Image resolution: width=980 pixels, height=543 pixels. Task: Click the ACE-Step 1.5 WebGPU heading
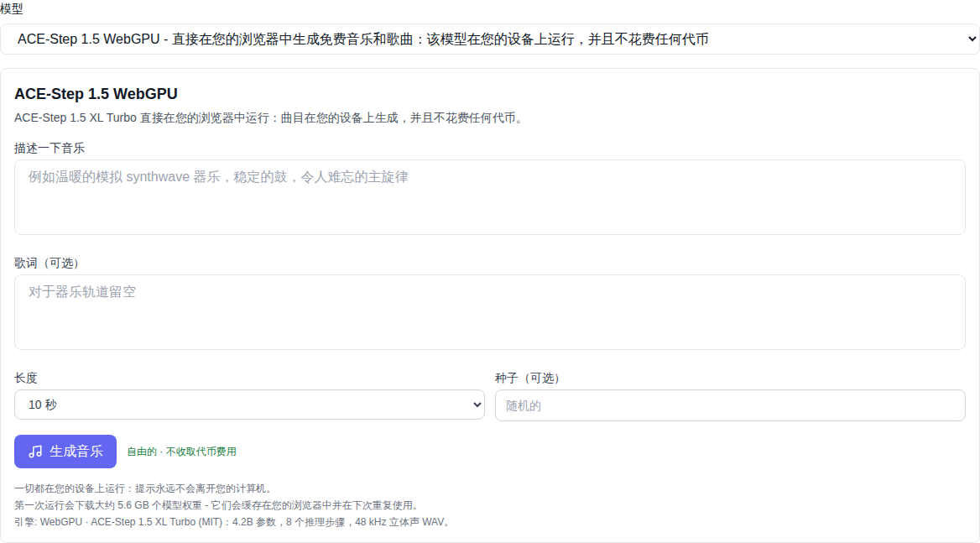click(x=96, y=94)
